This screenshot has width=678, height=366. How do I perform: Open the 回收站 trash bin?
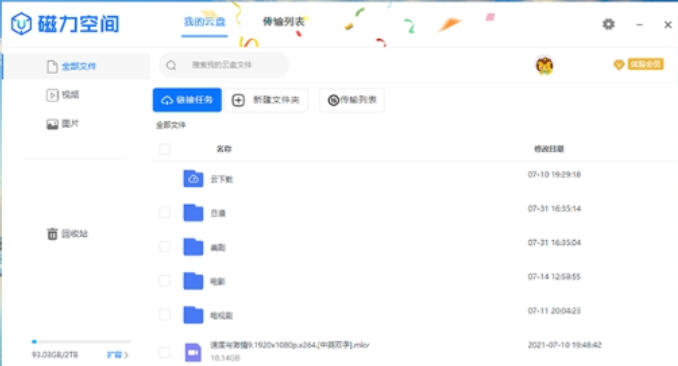click(67, 234)
